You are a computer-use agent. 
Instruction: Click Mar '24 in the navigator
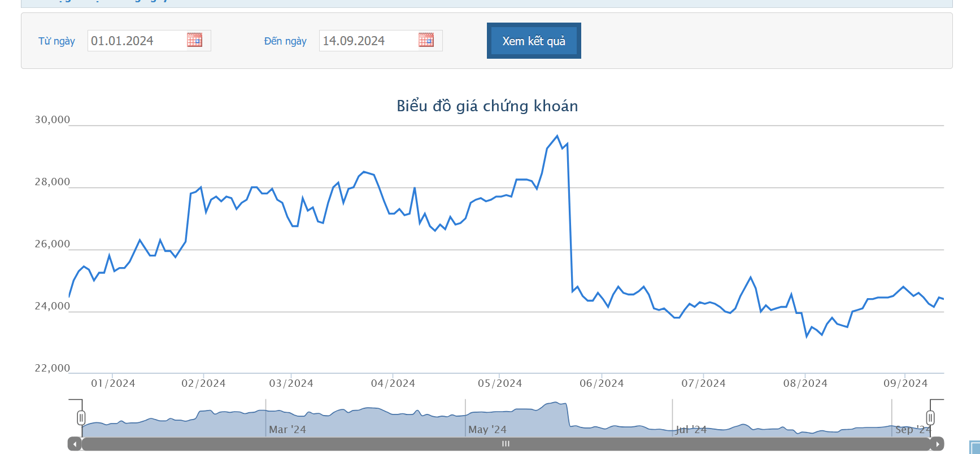click(288, 430)
